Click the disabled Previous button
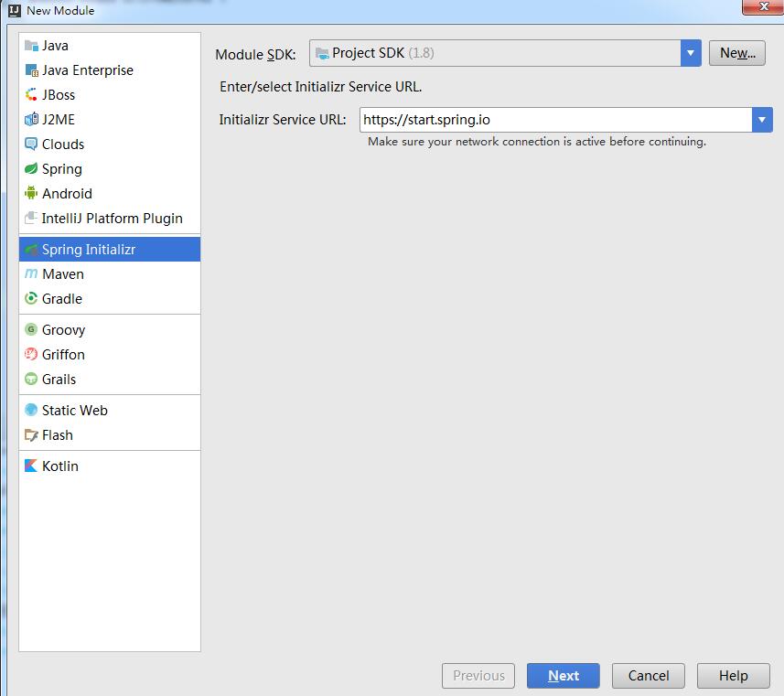This screenshot has width=784, height=696. [x=478, y=676]
